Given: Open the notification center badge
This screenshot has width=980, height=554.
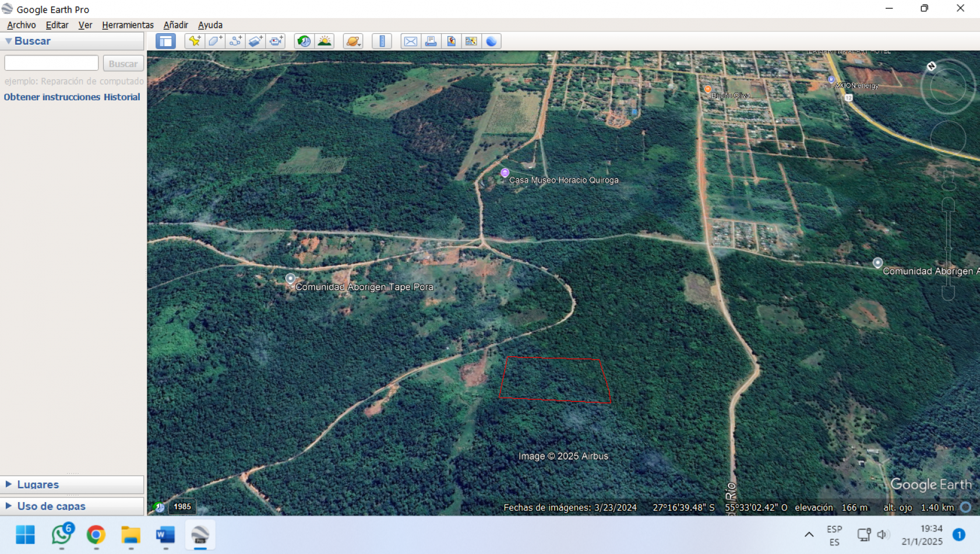Looking at the screenshot, I should point(959,535).
